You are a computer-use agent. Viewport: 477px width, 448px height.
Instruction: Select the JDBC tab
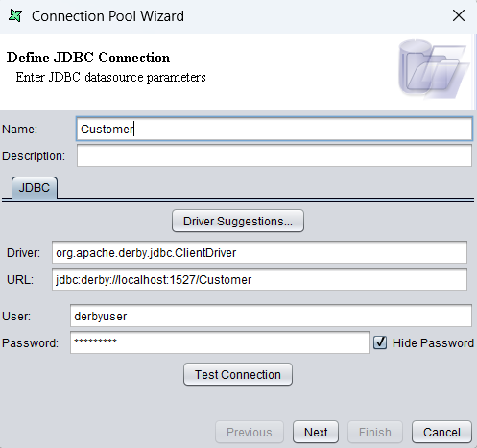35,188
